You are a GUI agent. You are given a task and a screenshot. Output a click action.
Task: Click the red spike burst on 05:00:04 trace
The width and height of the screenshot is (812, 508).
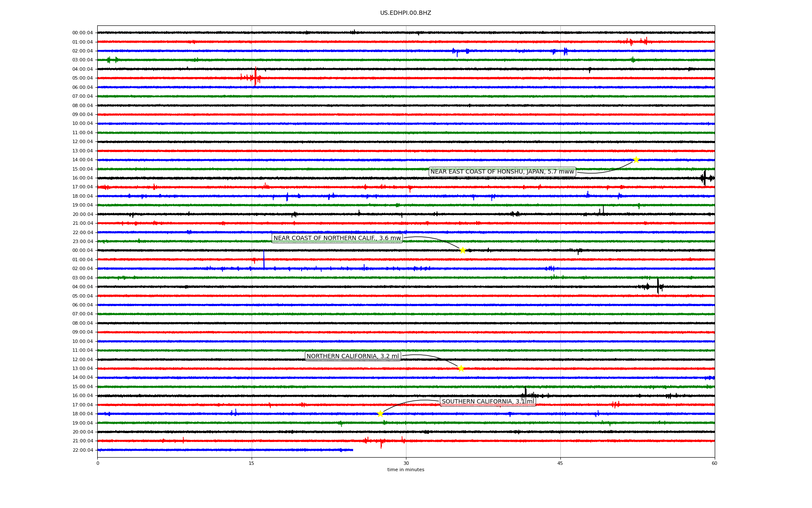pos(255,77)
